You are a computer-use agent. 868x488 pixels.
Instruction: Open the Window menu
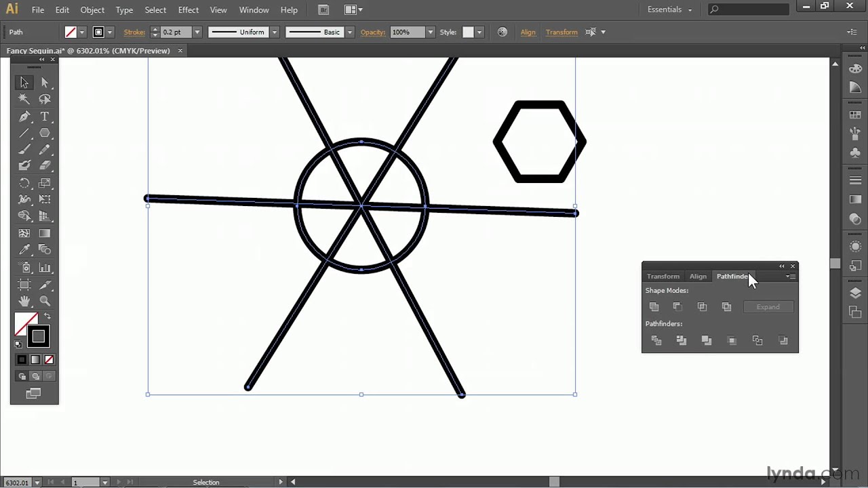pos(254,9)
